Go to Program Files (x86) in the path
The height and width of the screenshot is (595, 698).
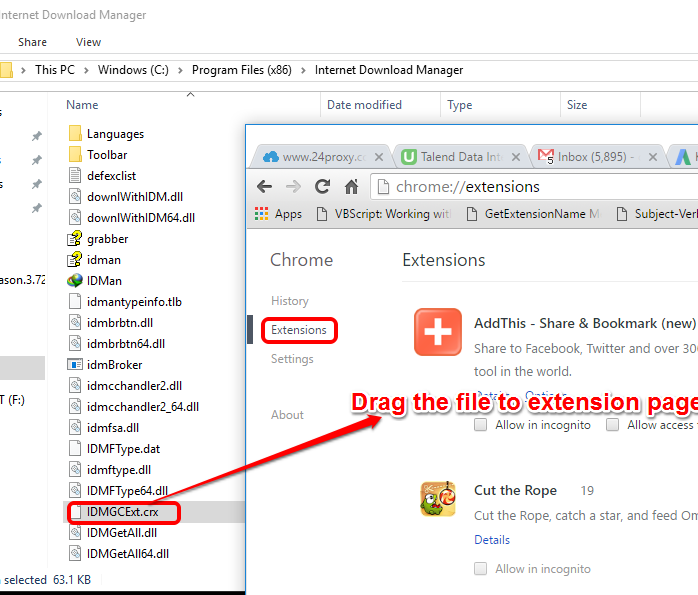242,70
